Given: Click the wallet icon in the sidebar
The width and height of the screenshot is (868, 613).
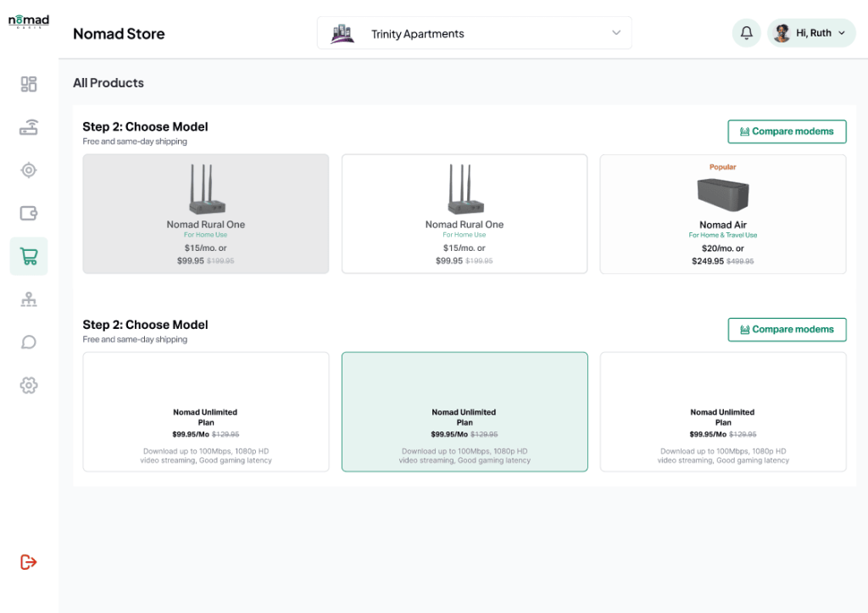Looking at the screenshot, I should click(x=28, y=213).
